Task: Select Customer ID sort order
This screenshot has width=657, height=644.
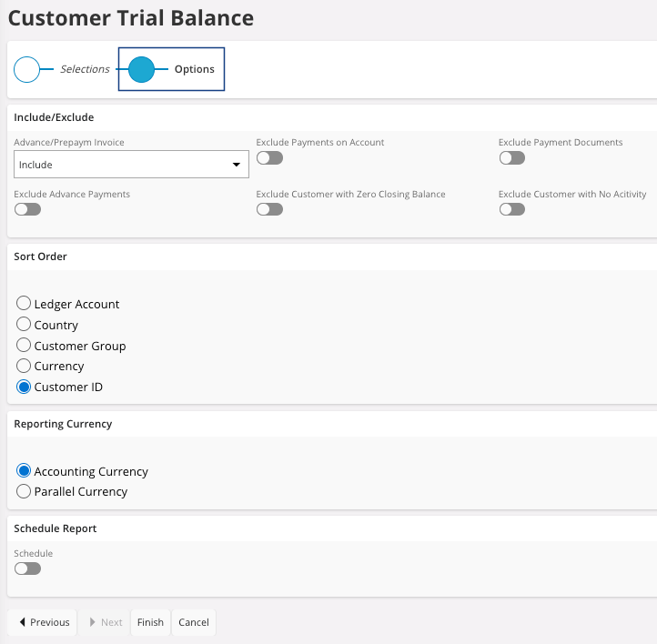Action: (25, 387)
